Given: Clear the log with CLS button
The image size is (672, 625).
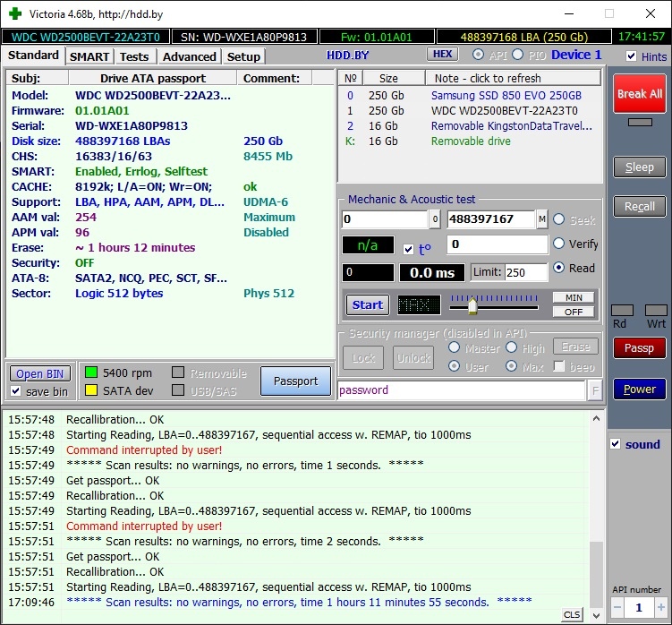Looking at the screenshot, I should 571,614.
